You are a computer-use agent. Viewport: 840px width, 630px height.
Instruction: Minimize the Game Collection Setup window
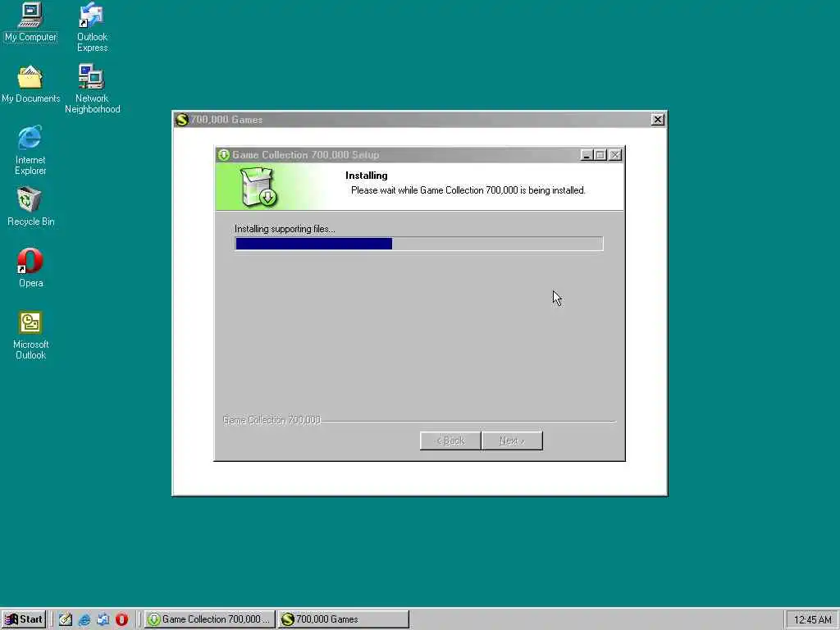pos(587,155)
